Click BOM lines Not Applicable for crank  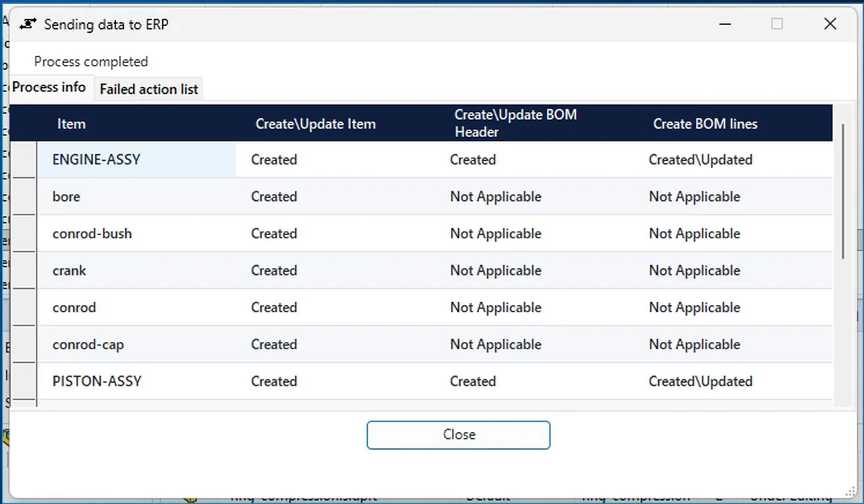(x=695, y=270)
